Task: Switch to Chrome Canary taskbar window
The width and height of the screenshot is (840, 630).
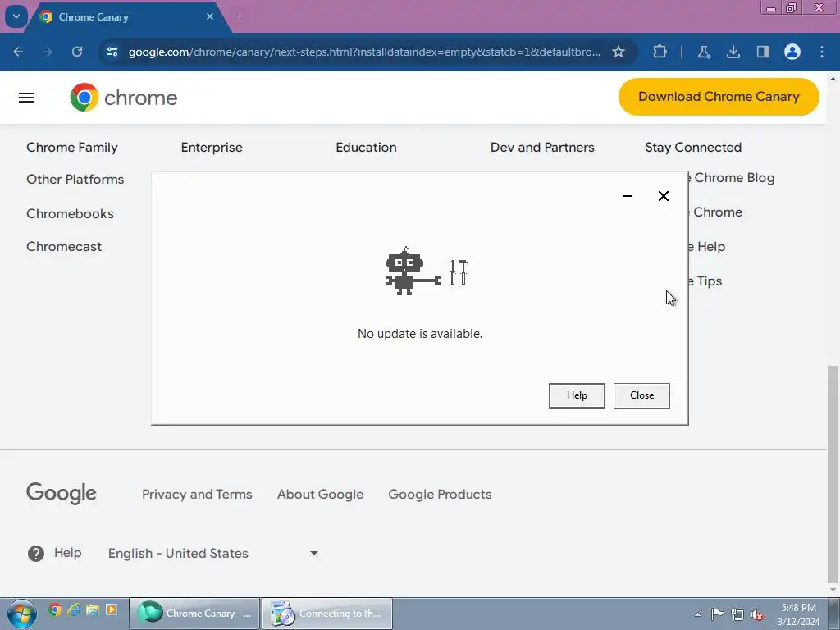Action: [194, 614]
